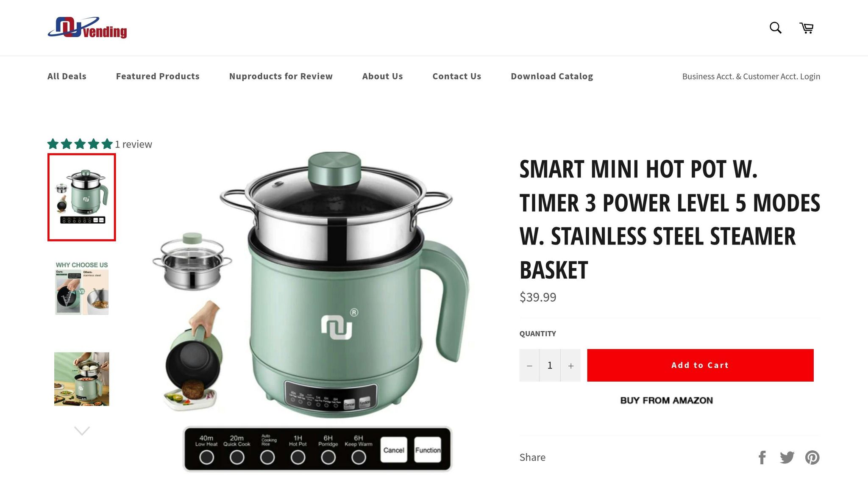The width and height of the screenshot is (868, 488).
Task: Share on Facebook icon
Action: click(762, 457)
